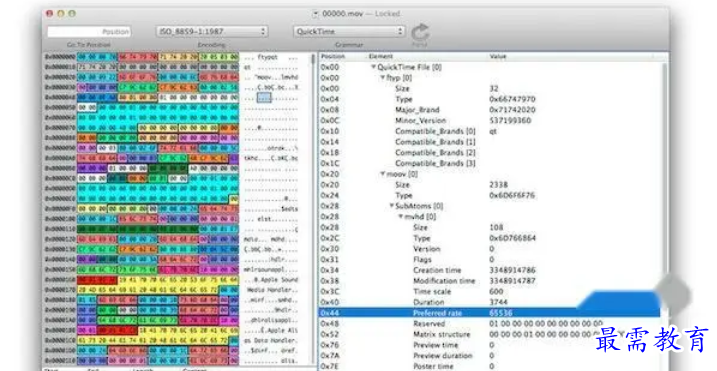Select the Poster time row
The width and height of the screenshot is (717, 371).
tap(489, 366)
